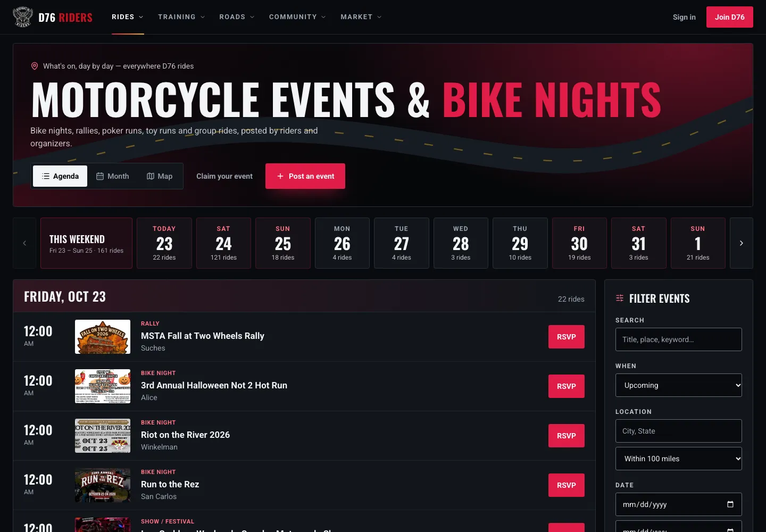This screenshot has height=532, width=766.
Task: RSVP to Riot on the River 2026
Action: click(567, 436)
